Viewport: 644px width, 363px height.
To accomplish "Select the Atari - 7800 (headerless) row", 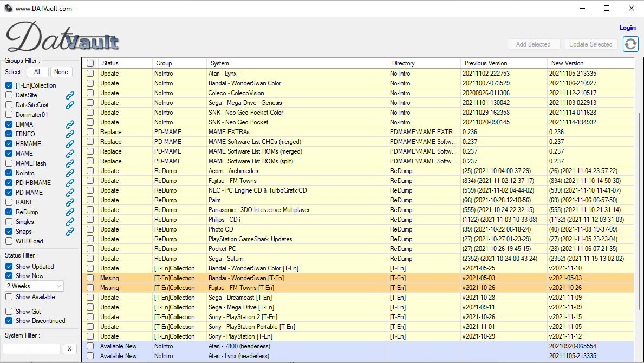I will coord(357,346).
